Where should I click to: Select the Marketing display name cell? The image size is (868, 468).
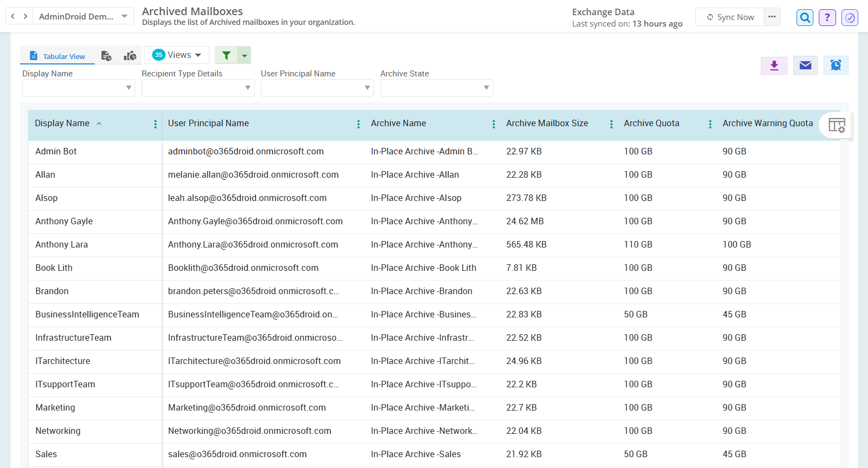[55, 408]
